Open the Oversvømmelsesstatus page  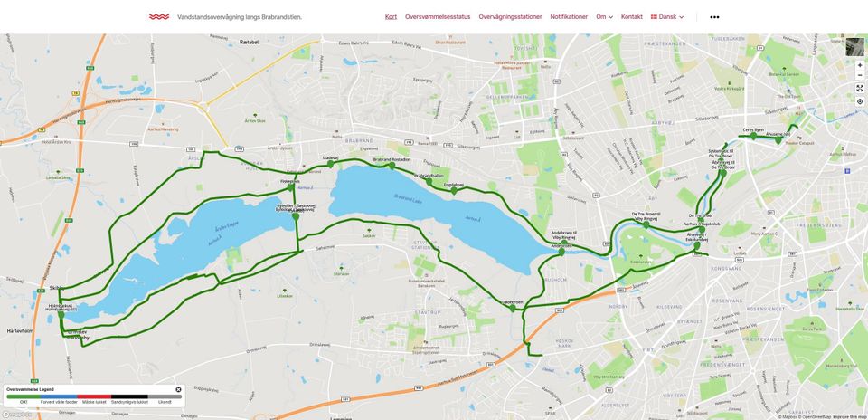(x=438, y=17)
